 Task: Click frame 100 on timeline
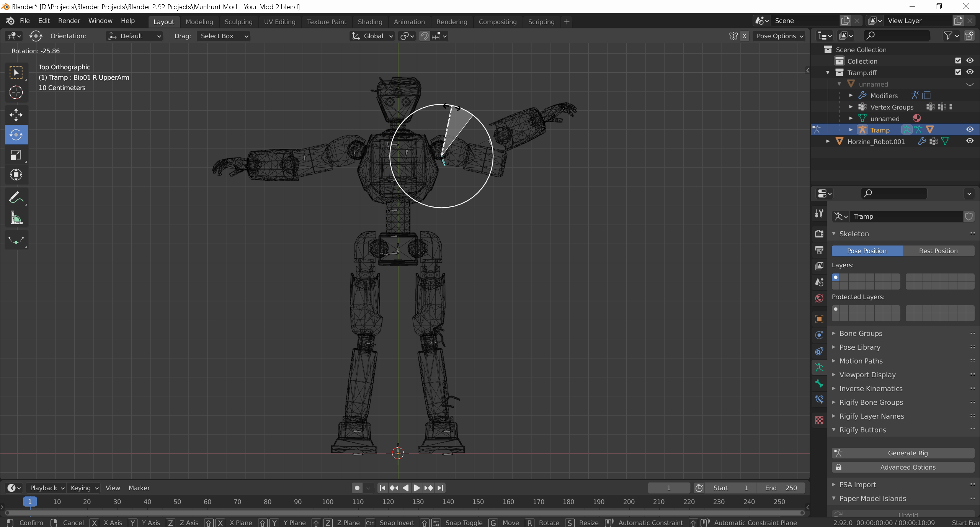coord(327,502)
